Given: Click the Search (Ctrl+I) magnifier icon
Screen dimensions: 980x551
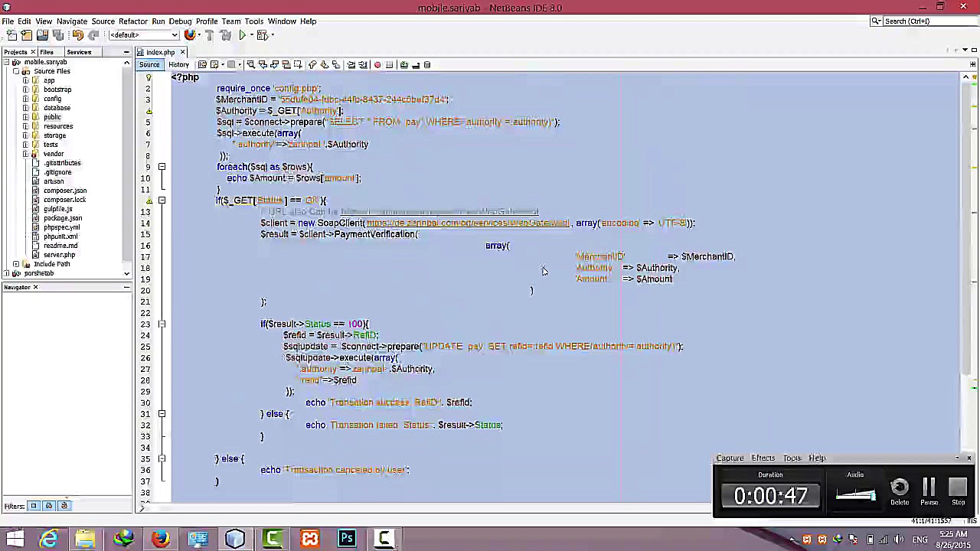Looking at the screenshot, I should [876, 21].
